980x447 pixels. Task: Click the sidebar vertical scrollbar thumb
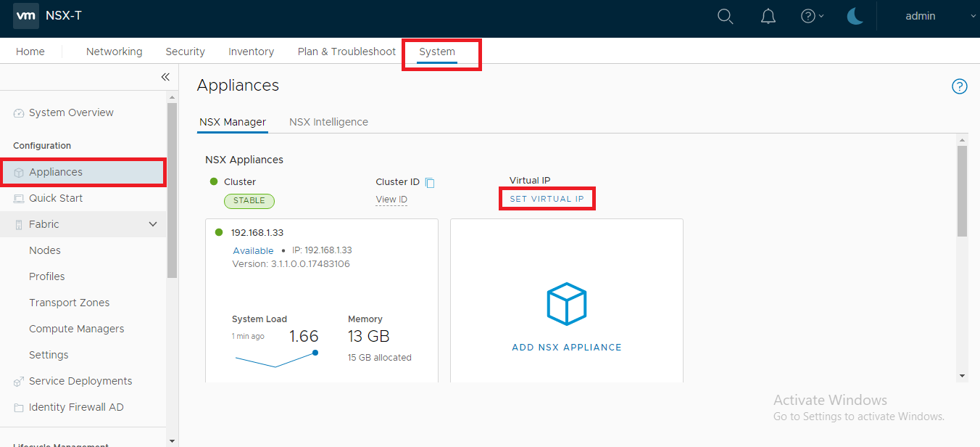point(173,190)
